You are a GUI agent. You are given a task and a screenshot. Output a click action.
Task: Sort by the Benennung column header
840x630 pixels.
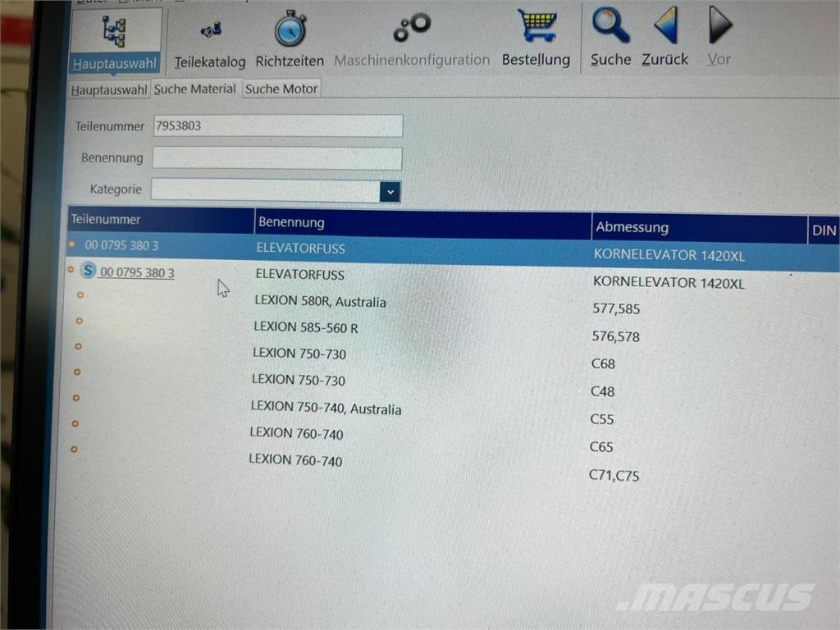(x=423, y=223)
